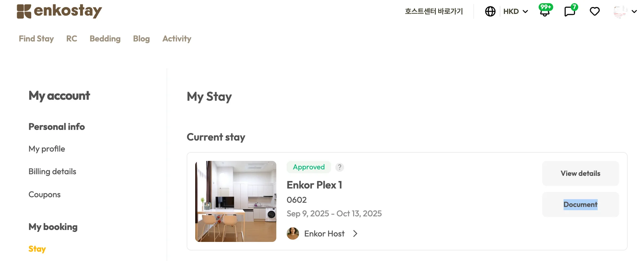Screen dimensions: 644x261
Task: Open Billing details in the sidebar
Action: tap(52, 172)
